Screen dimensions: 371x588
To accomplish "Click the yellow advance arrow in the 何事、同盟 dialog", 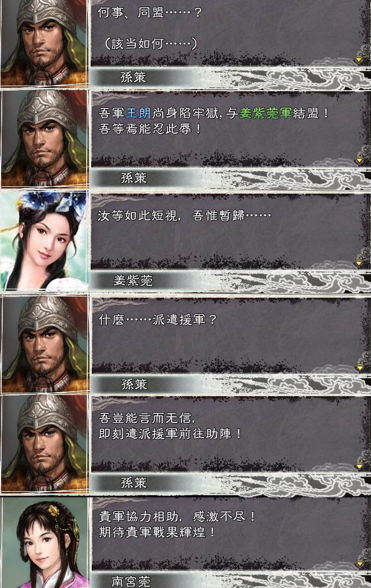I will point(359,59).
